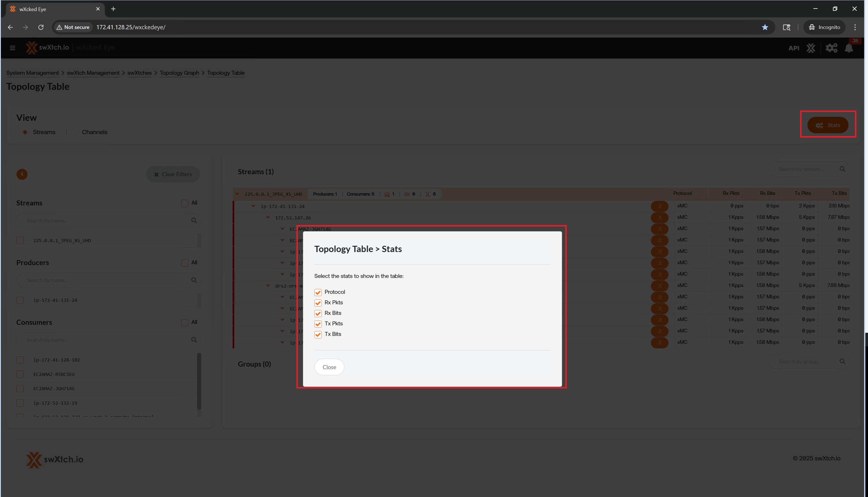The height and width of the screenshot is (497, 868).
Task: Click the Search by stream field
Action: 802,169
